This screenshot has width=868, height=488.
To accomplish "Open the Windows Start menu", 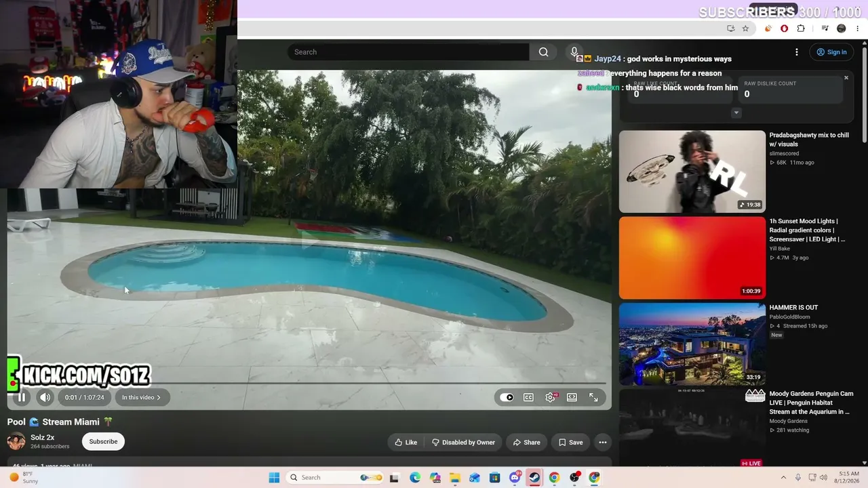I will point(274,478).
